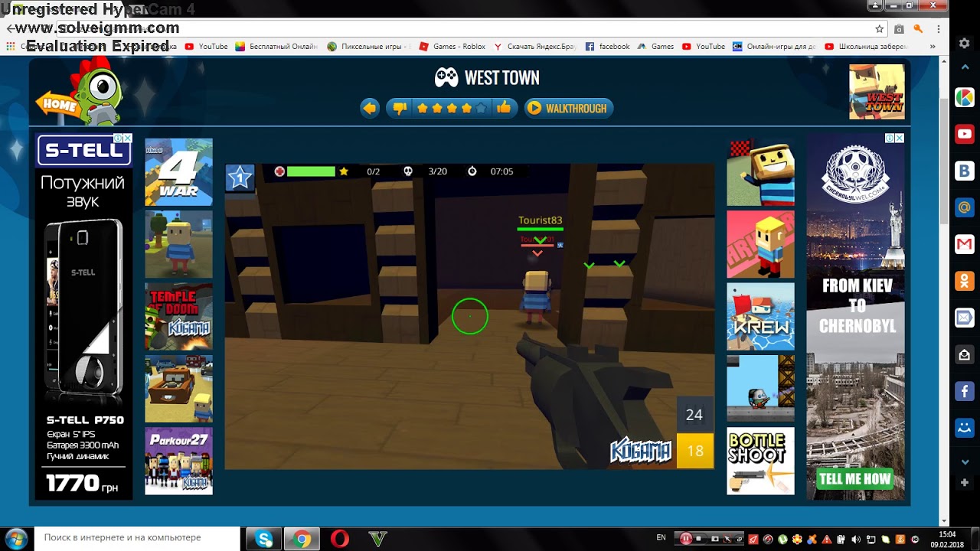Open the Parkour27 game thumbnail

coord(179,461)
